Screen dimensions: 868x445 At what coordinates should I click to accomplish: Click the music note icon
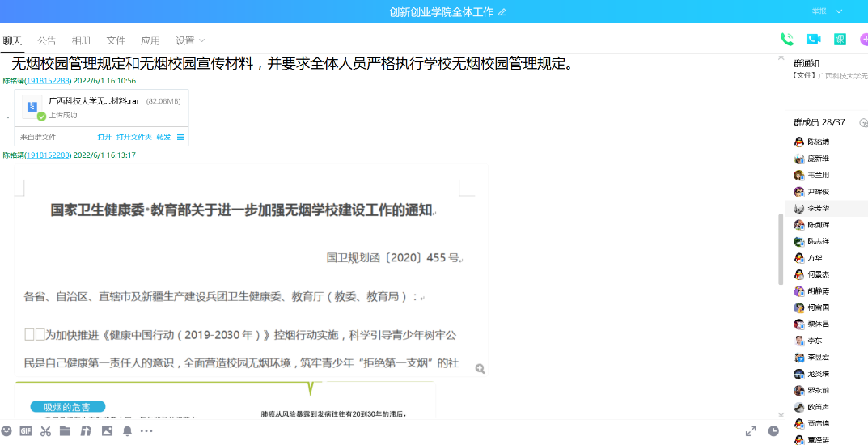tap(86, 431)
